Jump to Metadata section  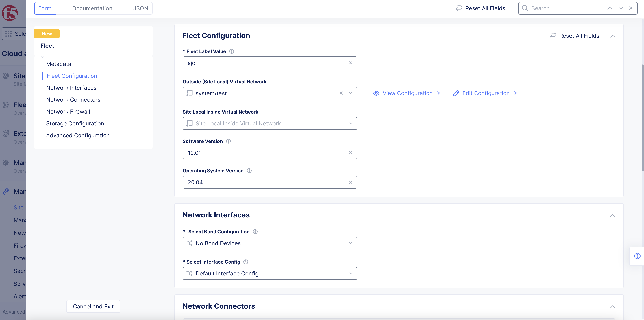point(58,64)
